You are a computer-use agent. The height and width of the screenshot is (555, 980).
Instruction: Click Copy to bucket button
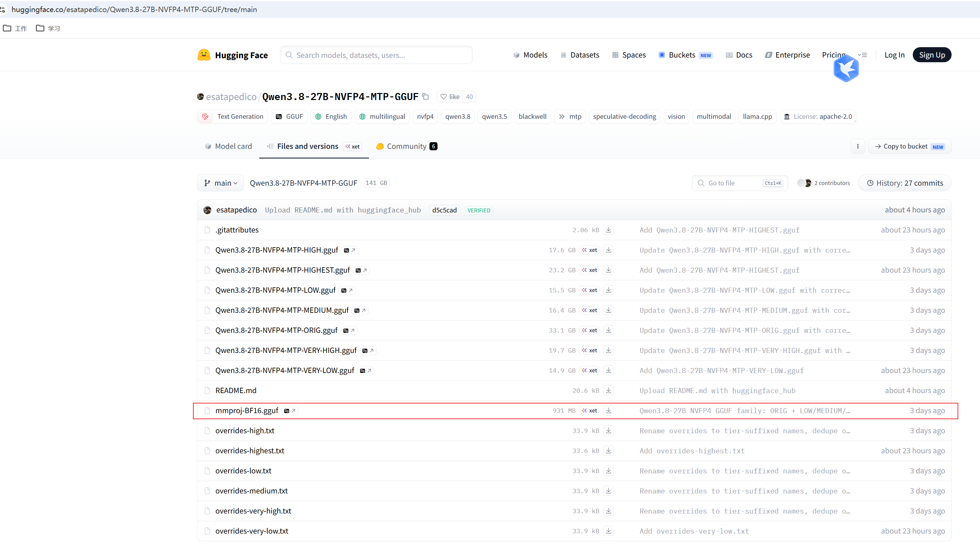909,147
